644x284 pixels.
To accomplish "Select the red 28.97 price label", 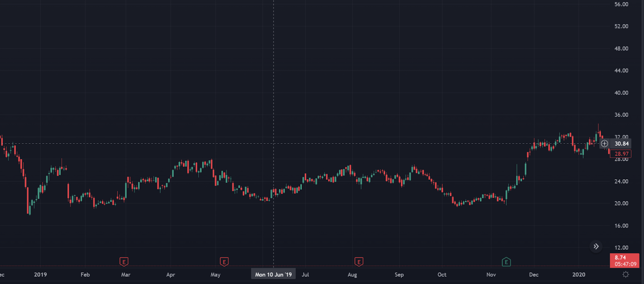I will tap(621, 153).
